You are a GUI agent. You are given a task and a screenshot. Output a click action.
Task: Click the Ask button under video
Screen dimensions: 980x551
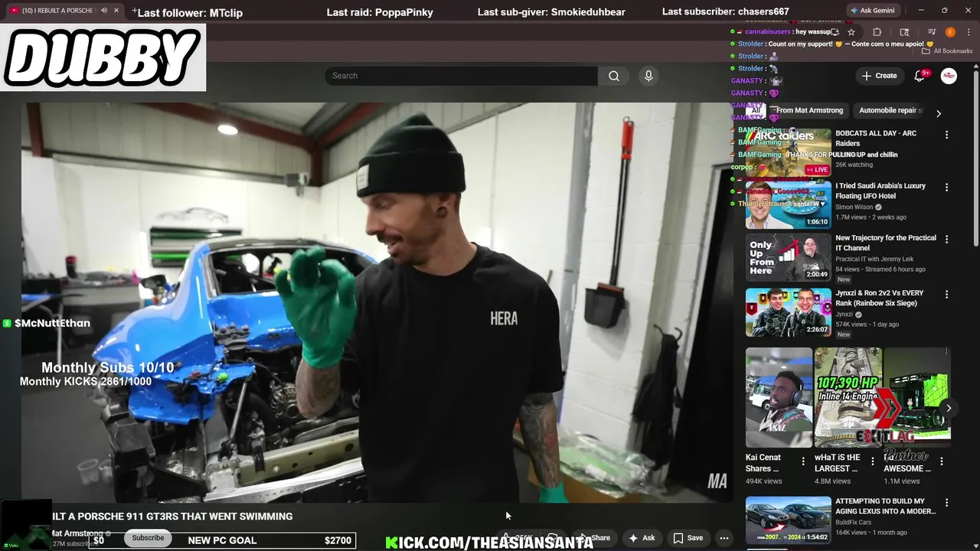click(x=642, y=538)
